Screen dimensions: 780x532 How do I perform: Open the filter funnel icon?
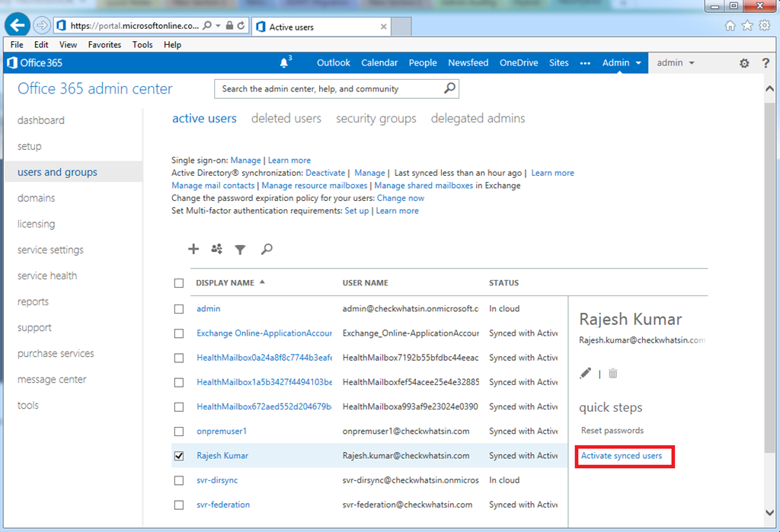(240, 249)
